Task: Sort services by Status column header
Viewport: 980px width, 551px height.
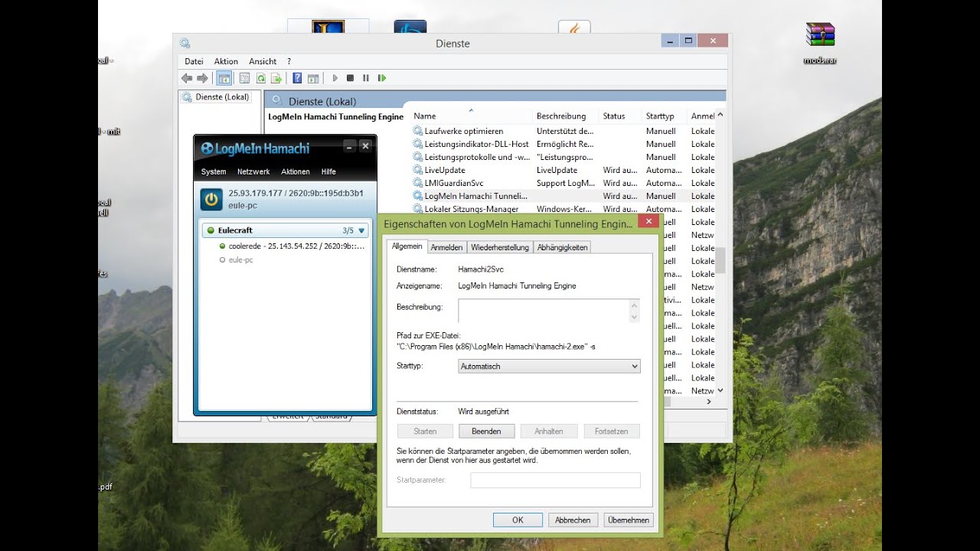Action: (620, 116)
